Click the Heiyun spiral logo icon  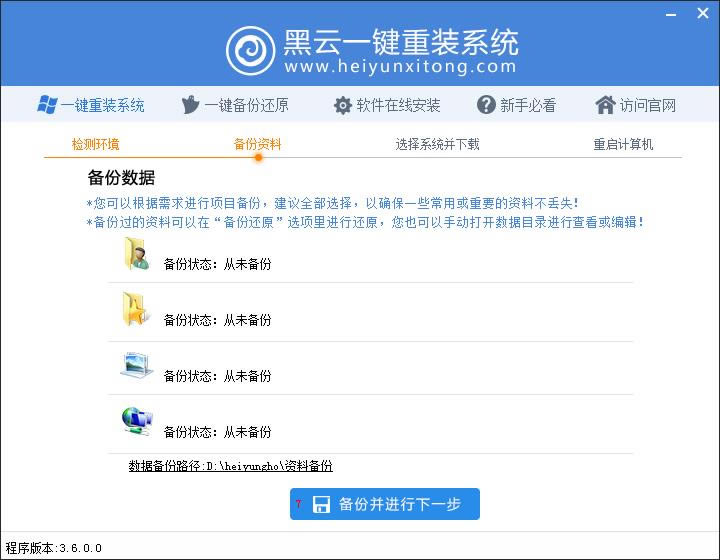[x=251, y=50]
